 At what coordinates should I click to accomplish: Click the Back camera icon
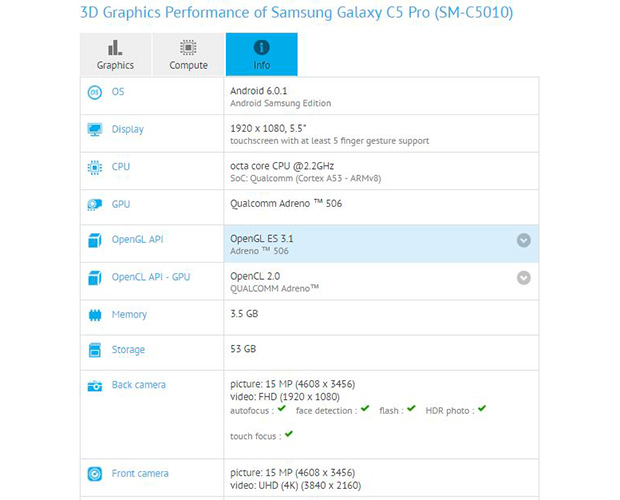click(95, 386)
